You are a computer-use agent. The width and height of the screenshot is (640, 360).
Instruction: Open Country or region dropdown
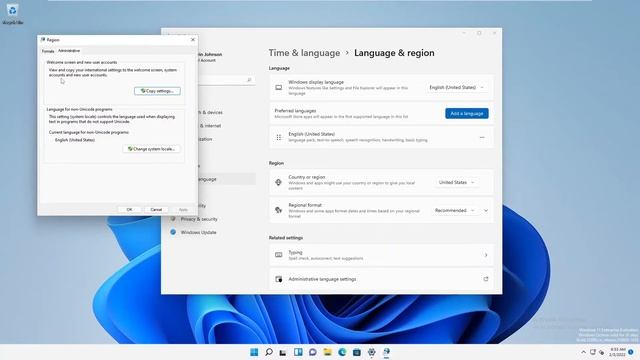[456, 182]
